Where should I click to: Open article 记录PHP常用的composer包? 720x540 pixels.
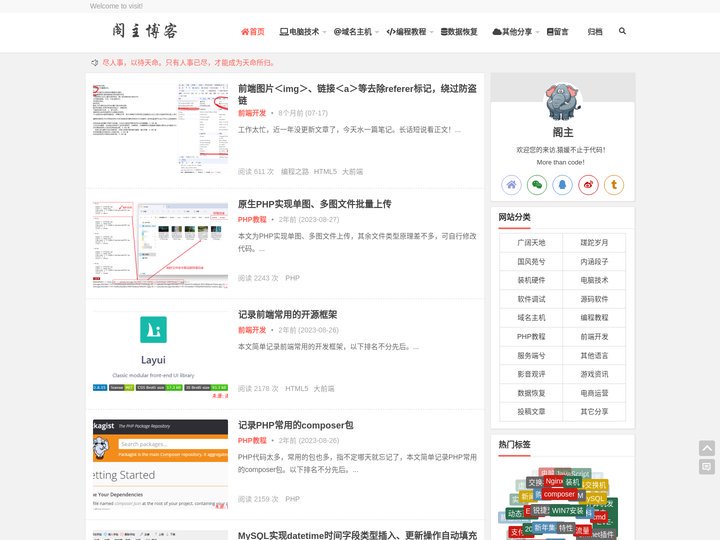point(296,425)
